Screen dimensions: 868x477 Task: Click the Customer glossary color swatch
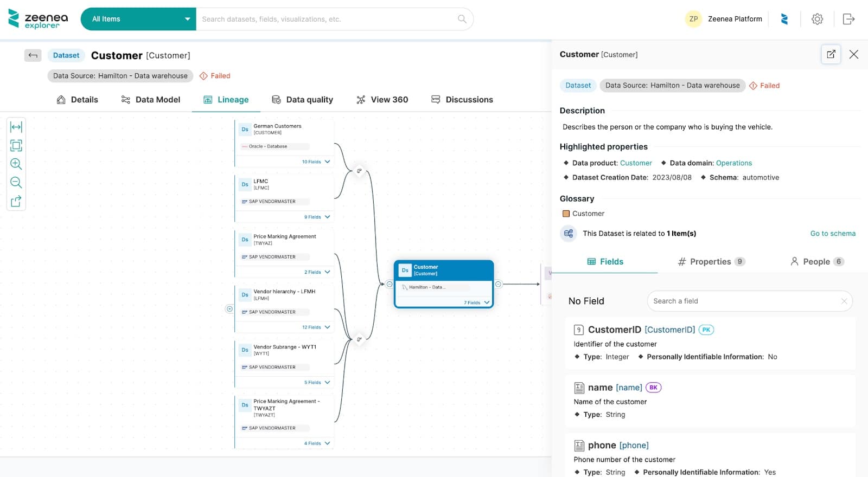click(566, 214)
